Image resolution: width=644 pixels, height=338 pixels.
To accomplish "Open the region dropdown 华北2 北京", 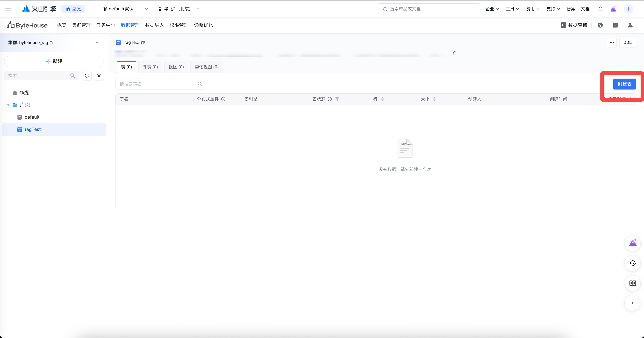I will [x=178, y=9].
